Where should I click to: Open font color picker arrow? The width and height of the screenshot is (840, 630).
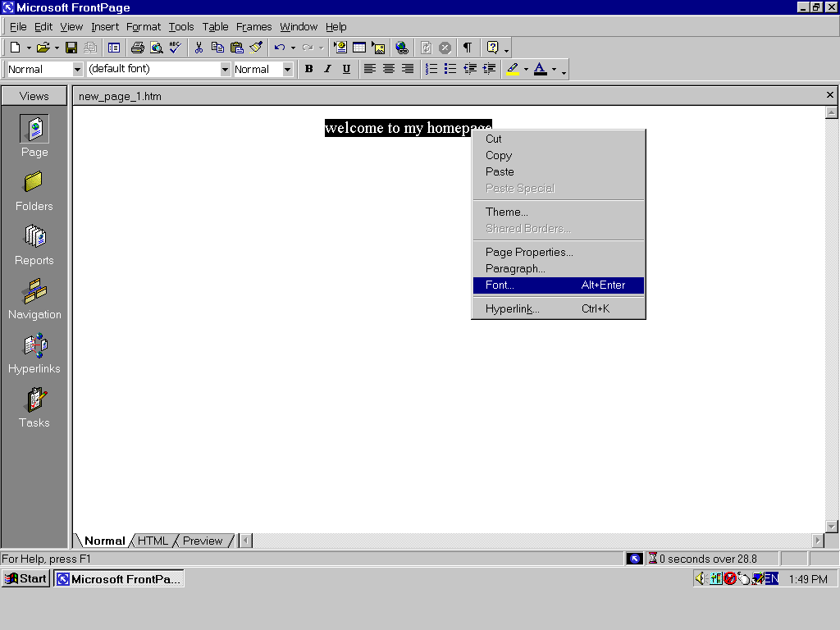tap(554, 70)
